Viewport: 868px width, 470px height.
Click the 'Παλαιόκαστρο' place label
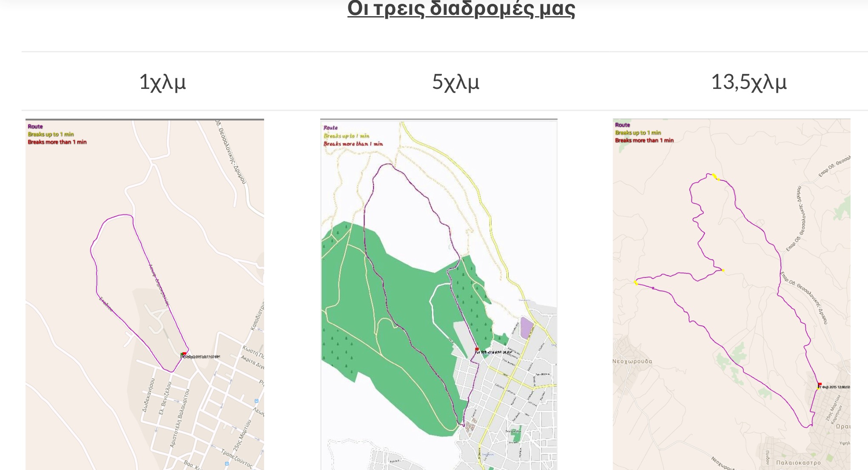(x=798, y=462)
